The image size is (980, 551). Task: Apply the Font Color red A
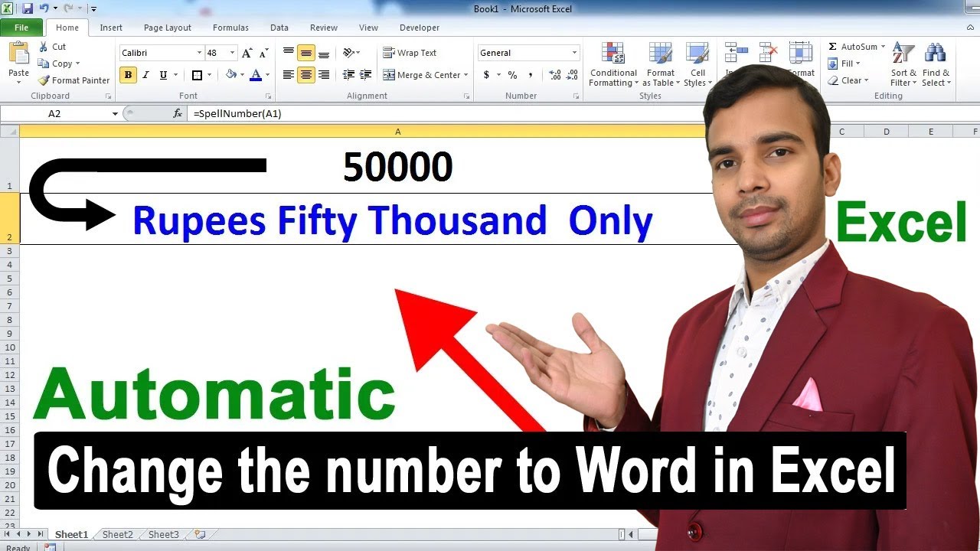[256, 75]
